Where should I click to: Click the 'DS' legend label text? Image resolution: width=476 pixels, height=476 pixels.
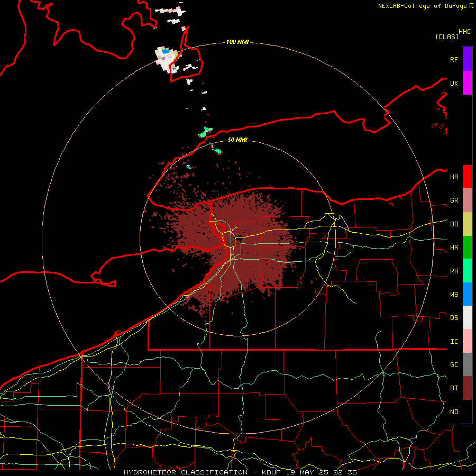point(454,318)
